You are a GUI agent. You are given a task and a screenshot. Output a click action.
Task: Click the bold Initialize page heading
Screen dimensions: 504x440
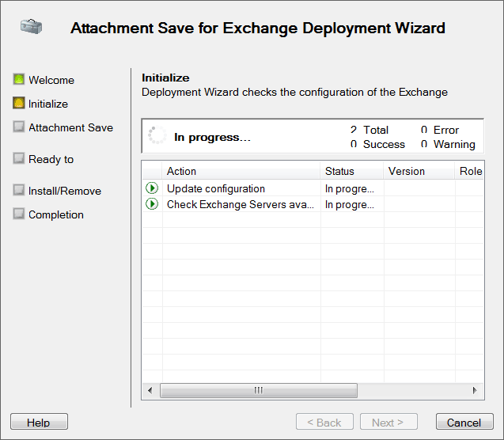(x=165, y=78)
